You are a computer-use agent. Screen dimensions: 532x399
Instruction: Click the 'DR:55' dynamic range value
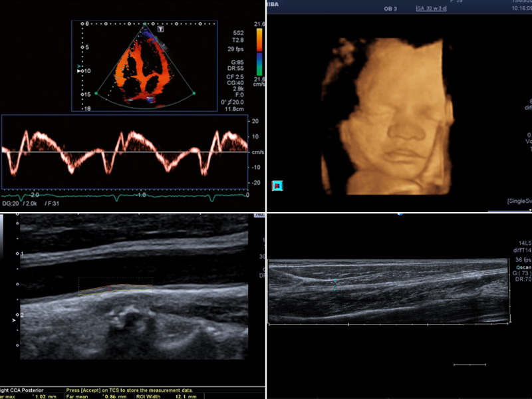pyautogui.click(x=236, y=68)
